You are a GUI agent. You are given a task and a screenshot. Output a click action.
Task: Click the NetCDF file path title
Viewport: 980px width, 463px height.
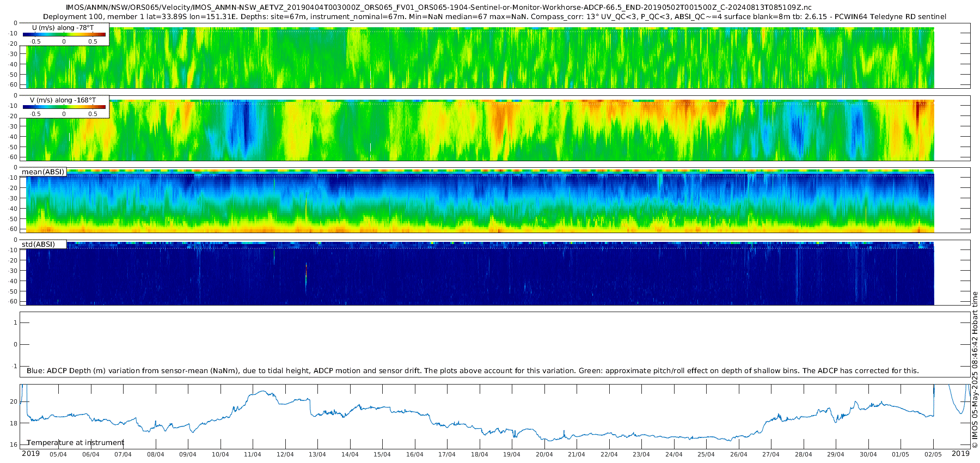tap(438, 7)
